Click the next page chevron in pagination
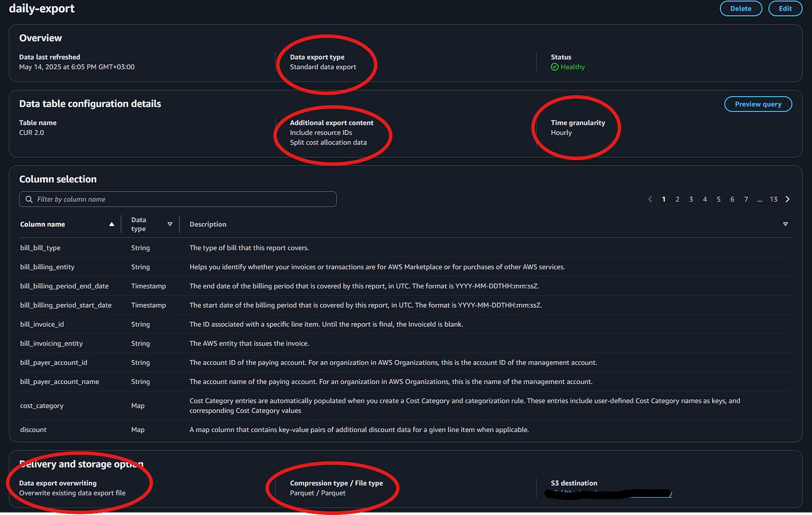 point(787,199)
